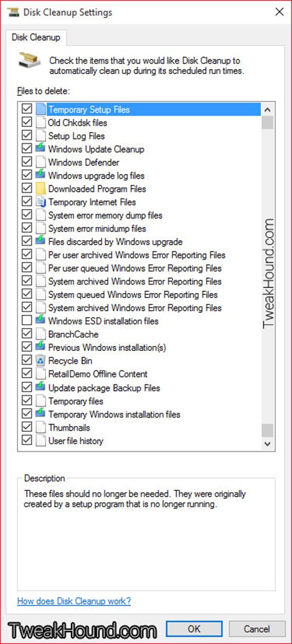Click the Windows Update Cleanup icon
This screenshot has width=292, height=644.
(x=40, y=149)
